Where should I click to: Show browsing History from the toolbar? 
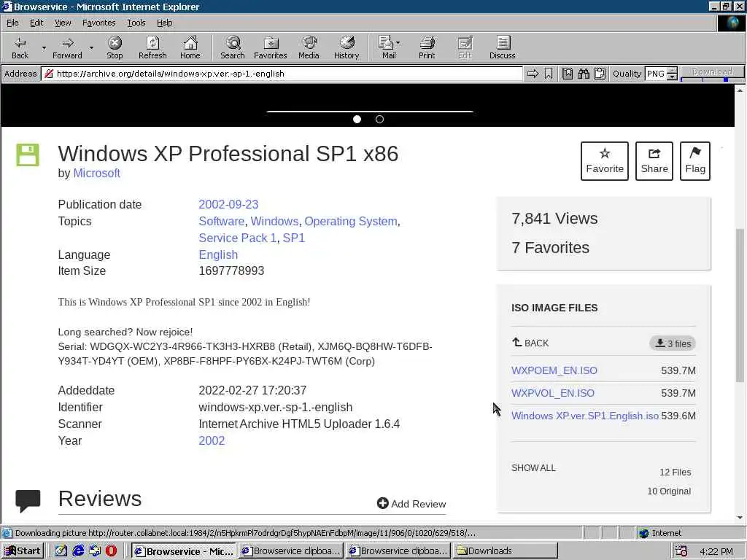coord(347,47)
